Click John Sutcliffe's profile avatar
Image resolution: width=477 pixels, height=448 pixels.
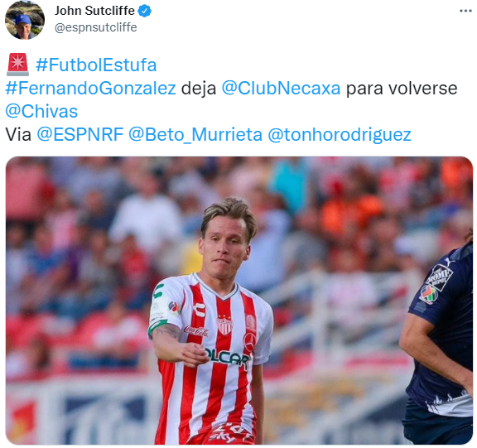(25, 20)
